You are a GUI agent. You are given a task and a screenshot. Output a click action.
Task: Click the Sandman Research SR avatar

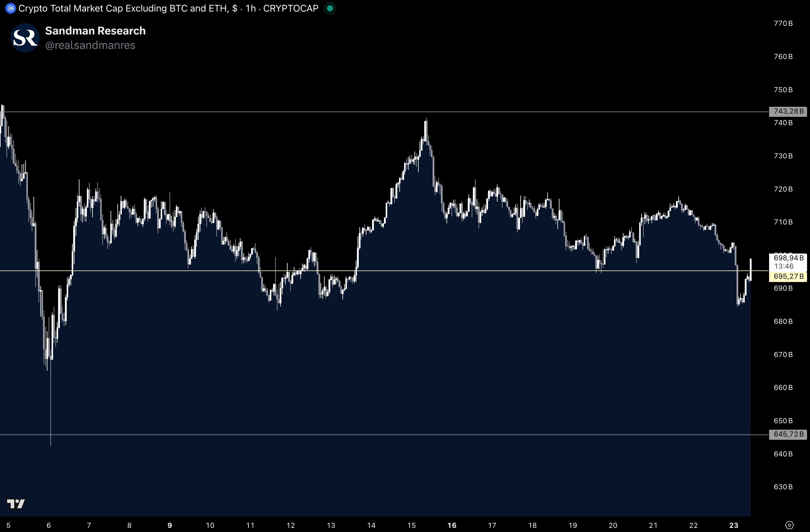(25, 38)
